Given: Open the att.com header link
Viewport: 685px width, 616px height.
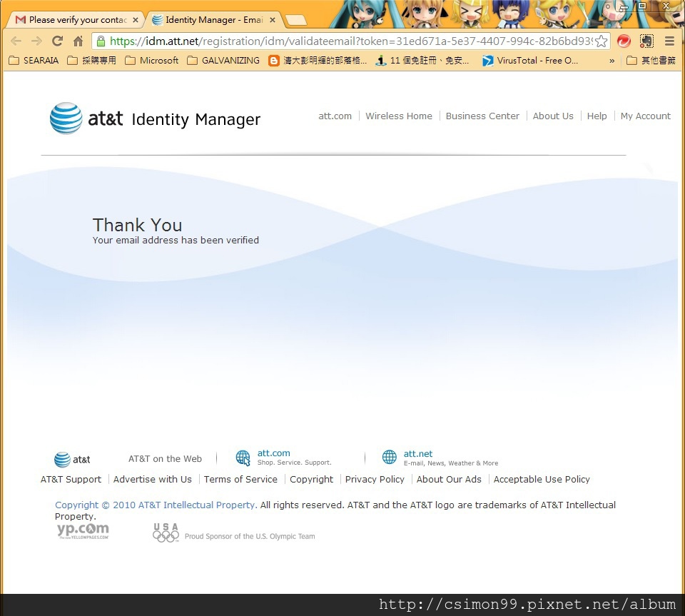Looking at the screenshot, I should (x=335, y=116).
